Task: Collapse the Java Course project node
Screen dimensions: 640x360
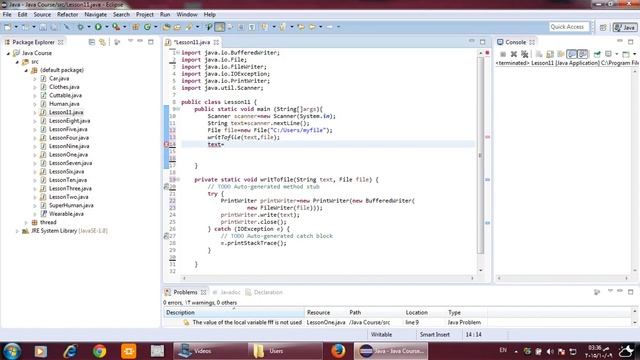Action: pos(8,53)
